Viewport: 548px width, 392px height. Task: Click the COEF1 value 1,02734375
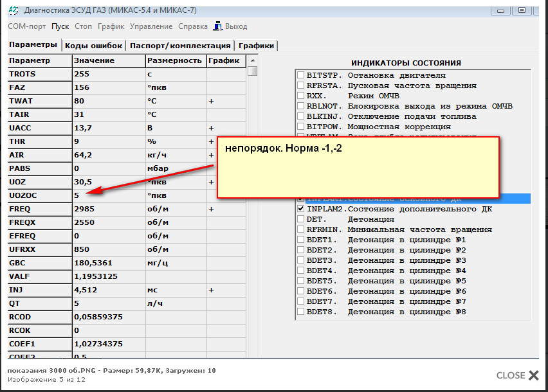98,344
